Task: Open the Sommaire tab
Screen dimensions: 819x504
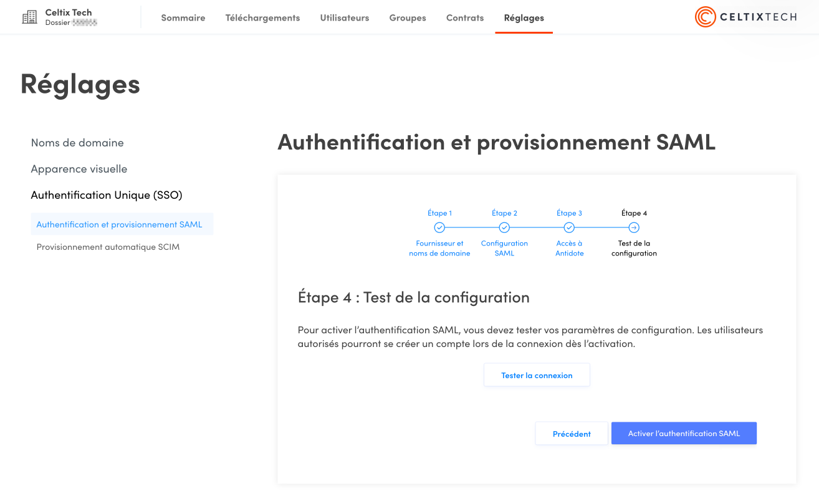Action: click(183, 18)
